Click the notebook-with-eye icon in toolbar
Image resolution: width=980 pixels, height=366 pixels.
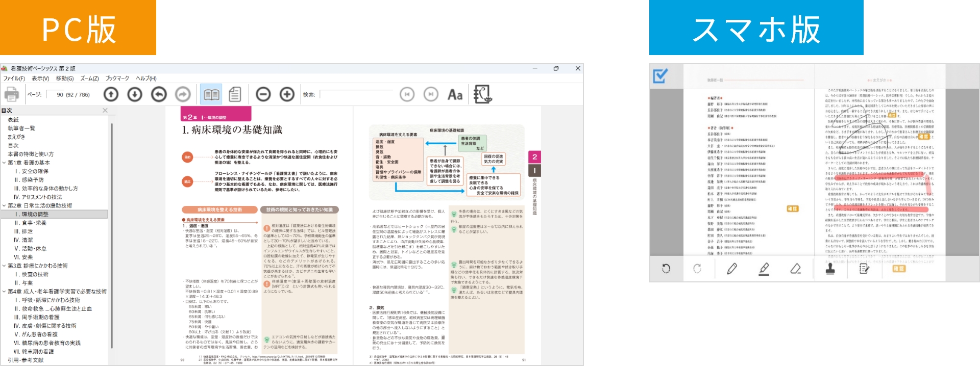[482, 94]
